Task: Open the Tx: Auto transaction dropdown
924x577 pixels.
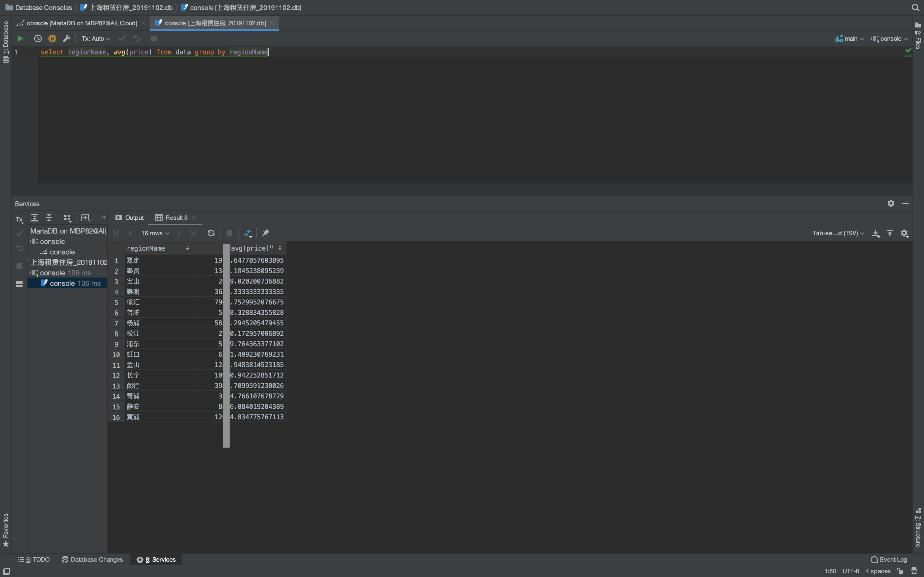Action: pos(96,38)
